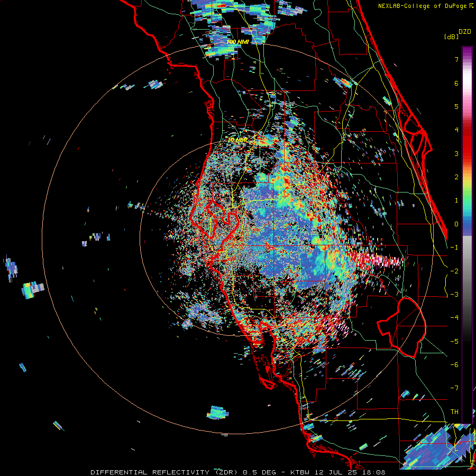This screenshot has height=476, width=476.
Task: Click the -7 dB tick label on colorbar
Action: [454, 388]
